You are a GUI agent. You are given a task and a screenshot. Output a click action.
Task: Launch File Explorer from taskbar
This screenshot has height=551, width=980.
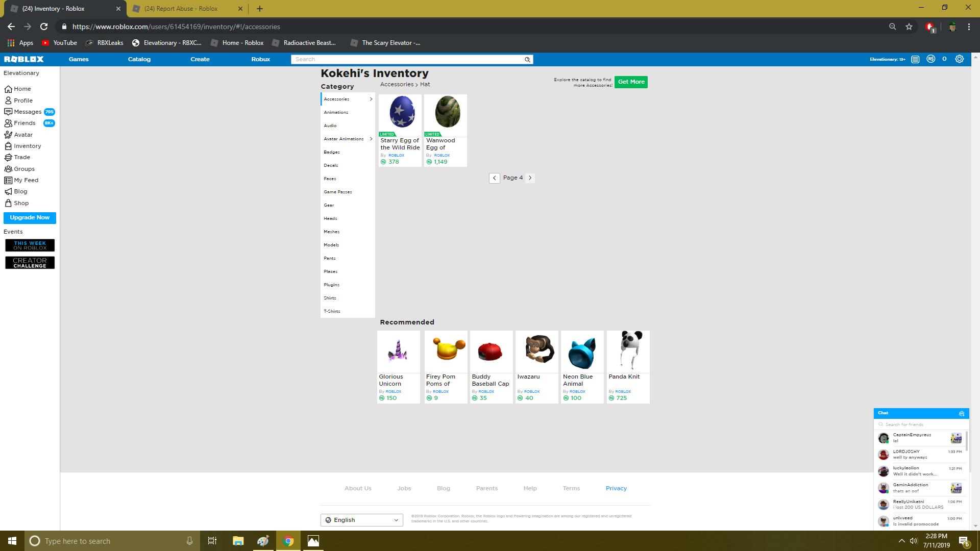click(238, 541)
